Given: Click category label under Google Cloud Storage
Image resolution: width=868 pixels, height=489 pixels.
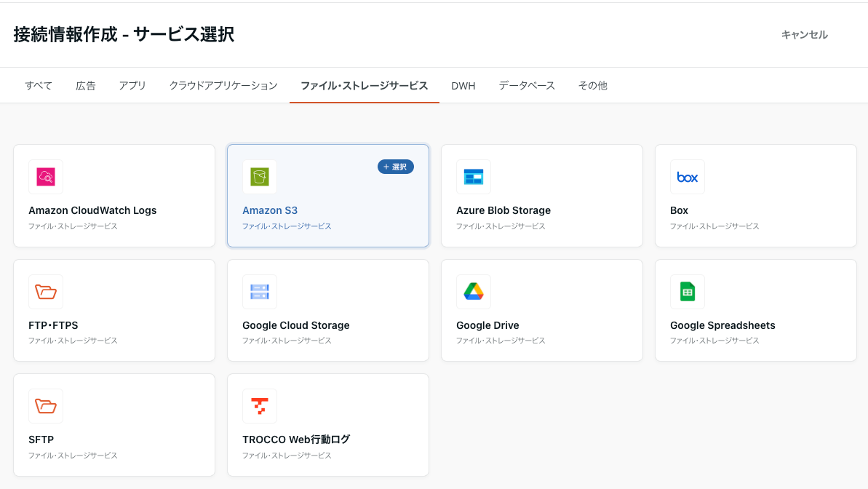Looking at the screenshot, I should click(287, 341).
